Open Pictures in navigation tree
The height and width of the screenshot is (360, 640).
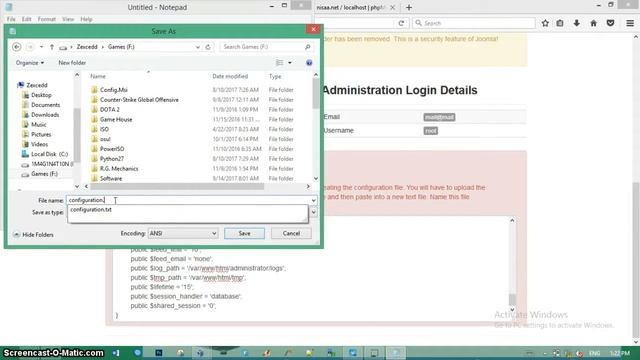(41, 134)
